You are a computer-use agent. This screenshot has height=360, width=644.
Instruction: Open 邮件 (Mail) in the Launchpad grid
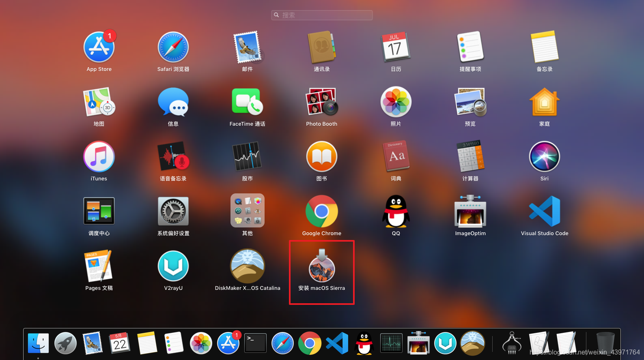(248, 47)
